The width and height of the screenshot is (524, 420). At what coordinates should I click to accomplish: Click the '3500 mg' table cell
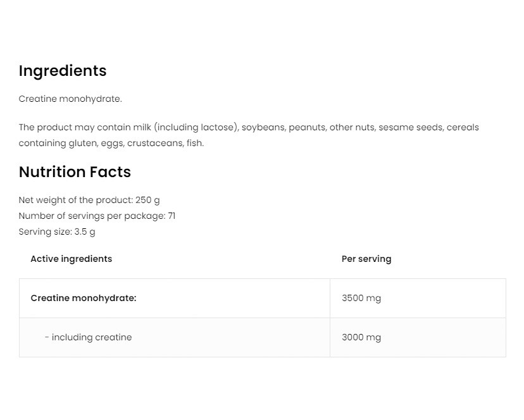361,298
